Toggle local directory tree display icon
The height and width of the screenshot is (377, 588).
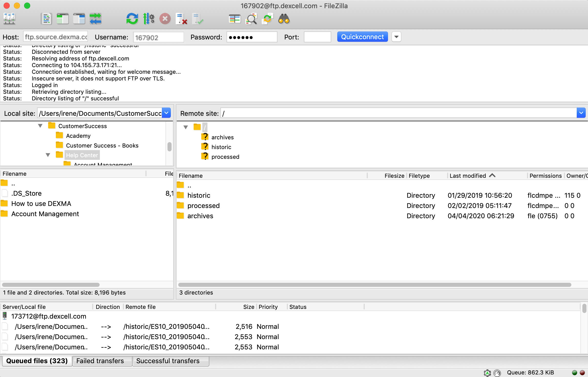pos(62,19)
